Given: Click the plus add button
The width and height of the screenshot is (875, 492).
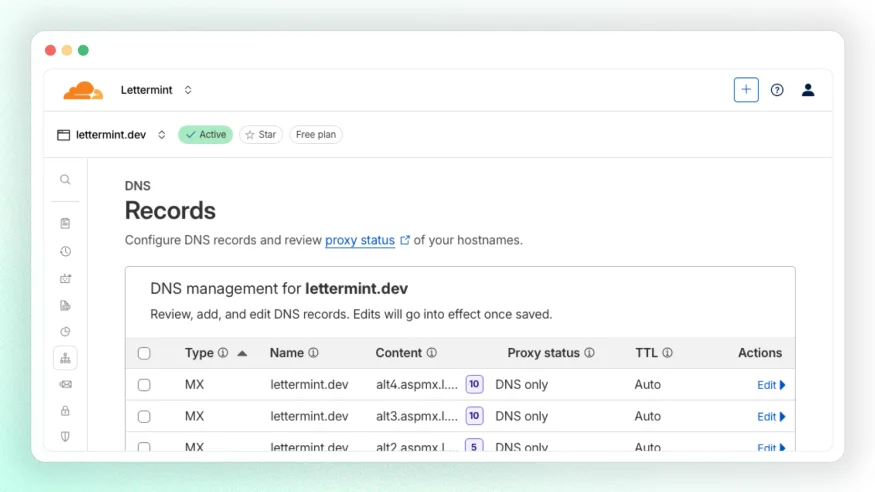Looking at the screenshot, I should click(746, 90).
